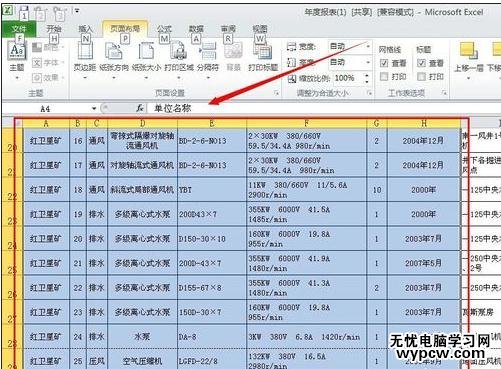This screenshot has width=501, height=369.
Task: Open theme Colors (颜色) option
Action: (x=47, y=48)
